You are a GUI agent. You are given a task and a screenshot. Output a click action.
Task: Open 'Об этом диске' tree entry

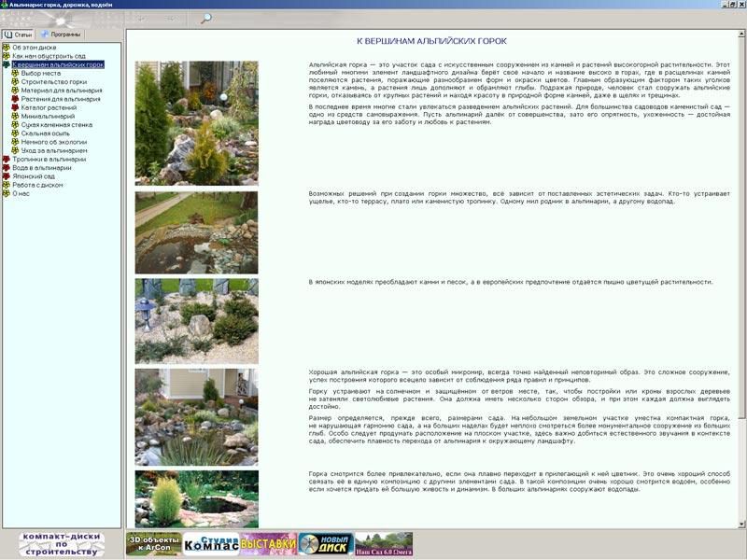(34, 48)
